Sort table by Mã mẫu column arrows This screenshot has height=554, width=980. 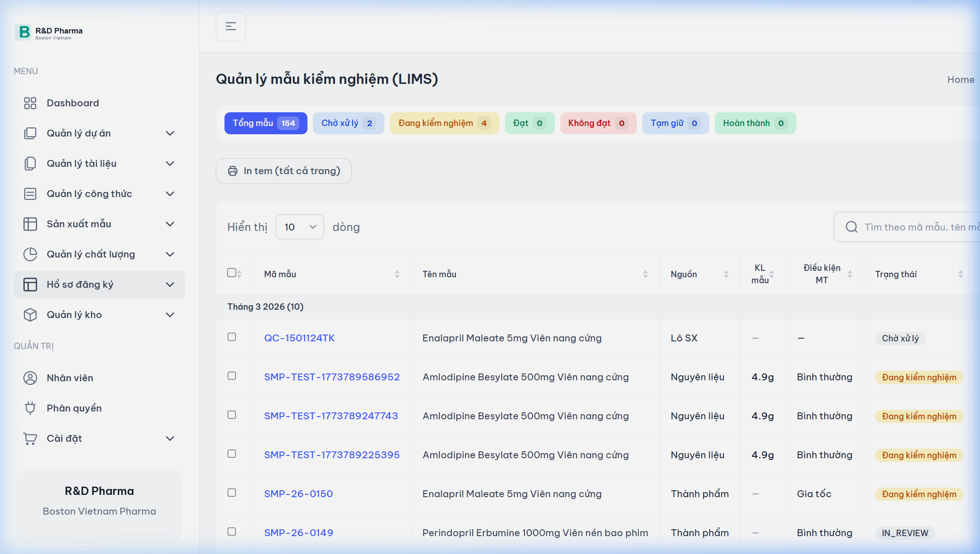tap(397, 274)
